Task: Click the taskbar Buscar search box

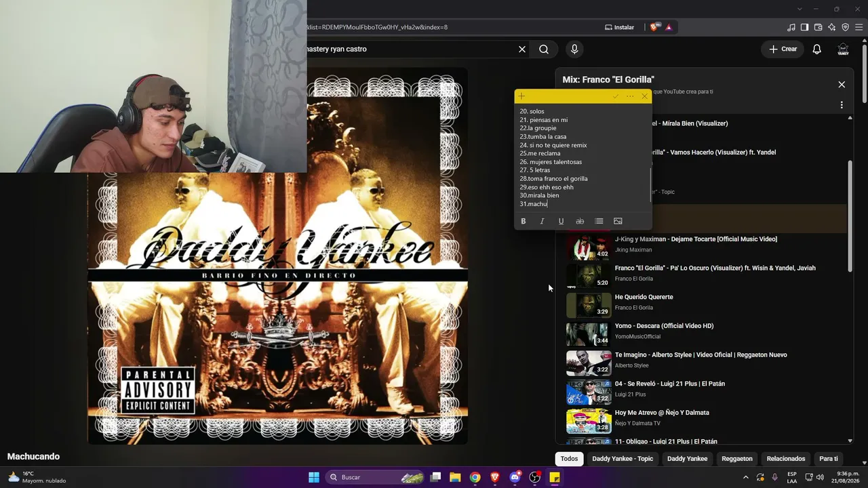Action: click(376, 477)
